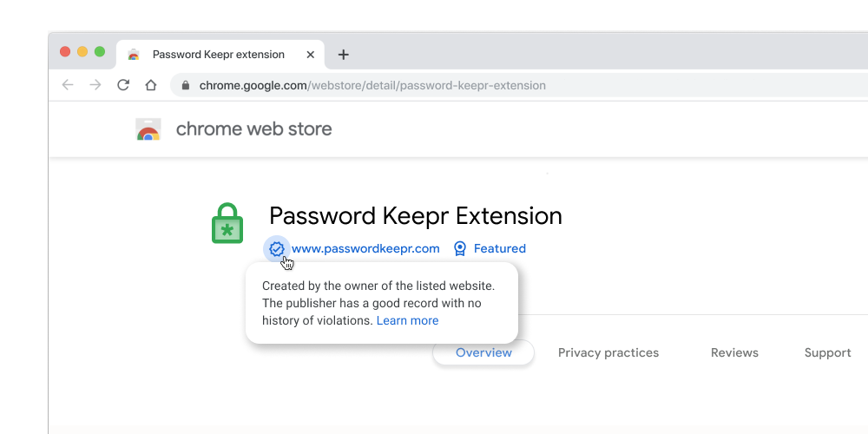Click the Featured label link
Screen dimensions: 868x434
[500, 249]
